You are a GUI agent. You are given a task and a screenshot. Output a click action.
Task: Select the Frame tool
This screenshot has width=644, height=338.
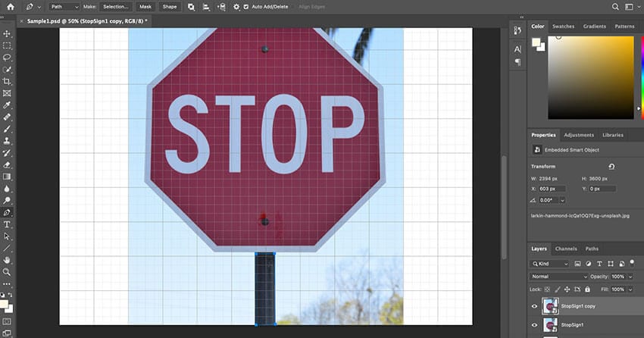tap(7, 93)
